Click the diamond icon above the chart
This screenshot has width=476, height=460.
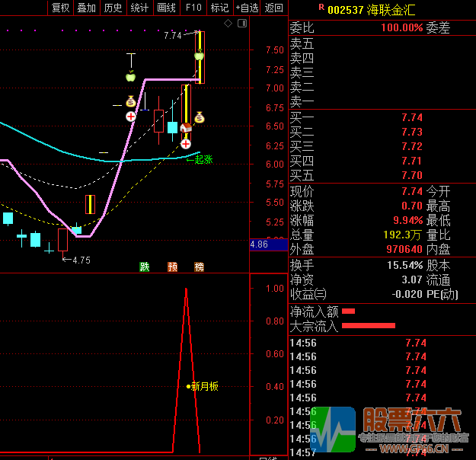[x=228, y=24]
